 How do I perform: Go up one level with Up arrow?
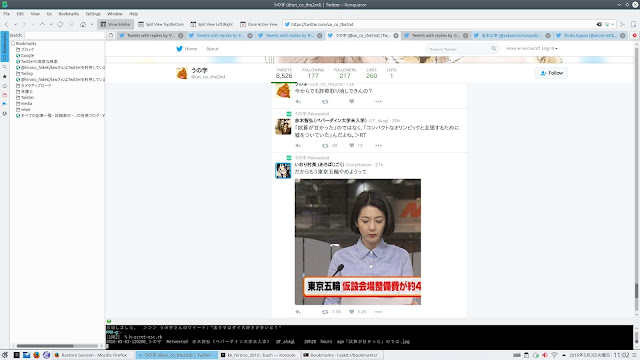click(x=42, y=24)
